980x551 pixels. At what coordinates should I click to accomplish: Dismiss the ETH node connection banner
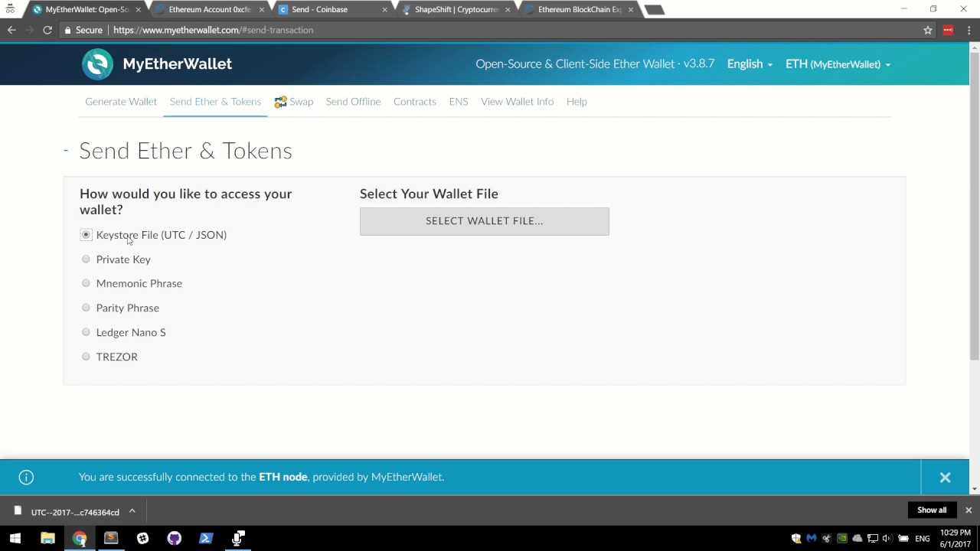coord(945,478)
